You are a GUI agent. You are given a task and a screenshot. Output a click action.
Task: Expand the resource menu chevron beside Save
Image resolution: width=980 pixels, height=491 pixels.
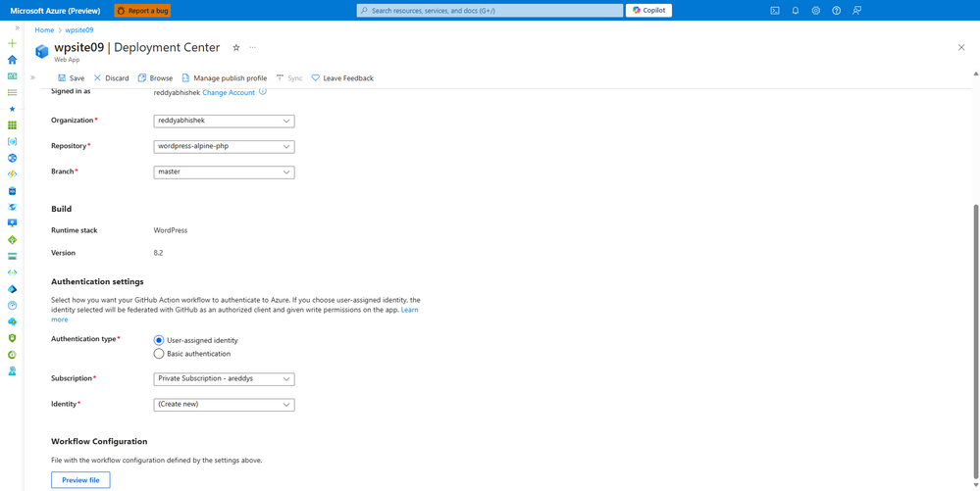click(32, 78)
